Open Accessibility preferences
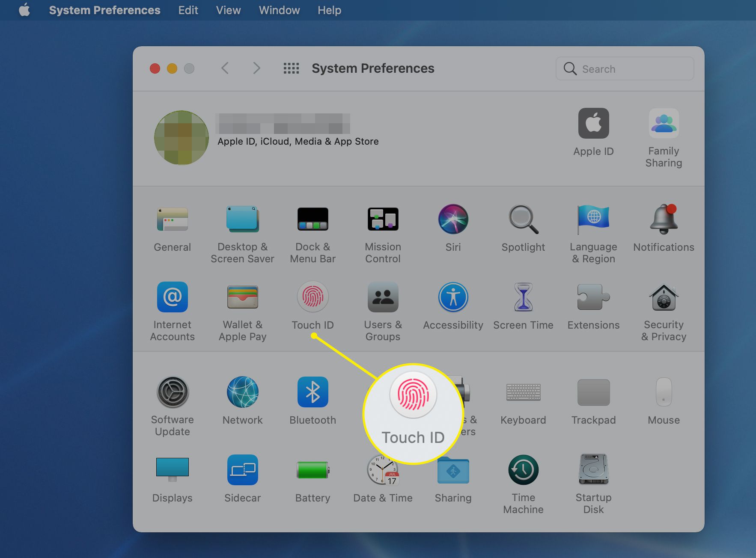This screenshot has height=558, width=756. click(453, 297)
